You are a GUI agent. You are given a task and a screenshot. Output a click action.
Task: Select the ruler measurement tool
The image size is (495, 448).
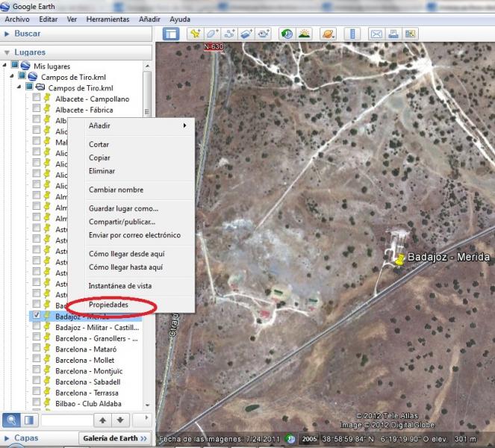352,34
